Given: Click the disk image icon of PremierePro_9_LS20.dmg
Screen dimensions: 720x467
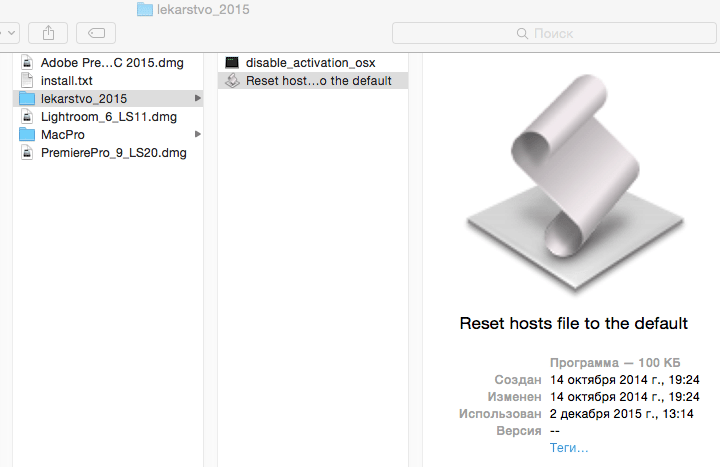Looking at the screenshot, I should [27, 152].
